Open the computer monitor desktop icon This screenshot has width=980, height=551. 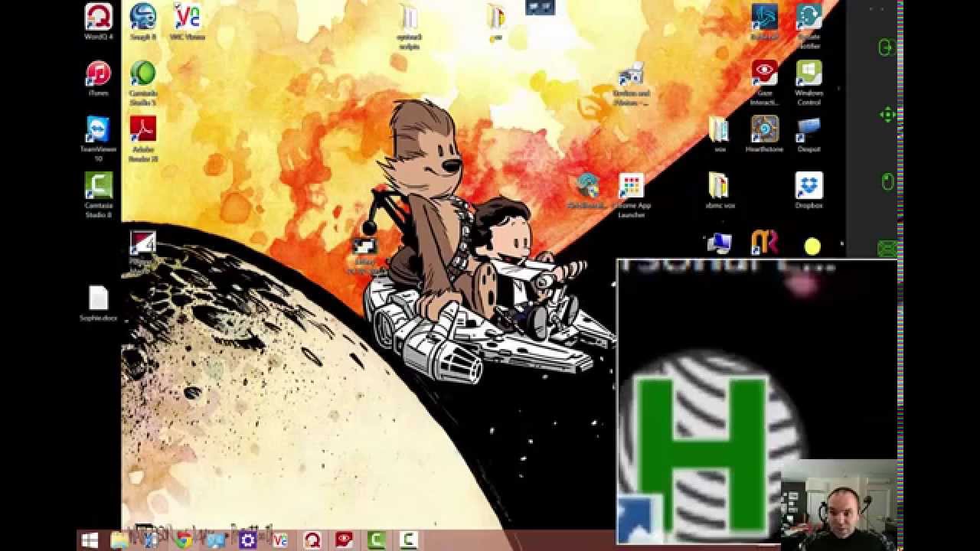(x=719, y=243)
